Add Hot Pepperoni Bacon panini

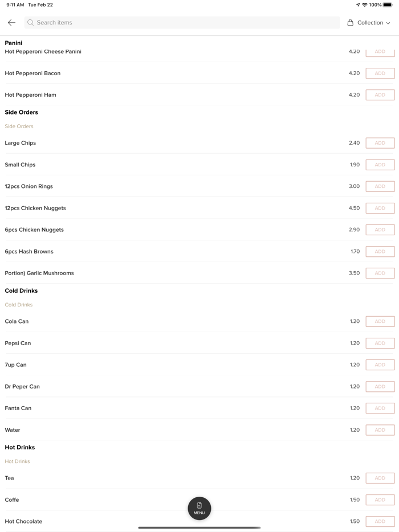click(380, 73)
